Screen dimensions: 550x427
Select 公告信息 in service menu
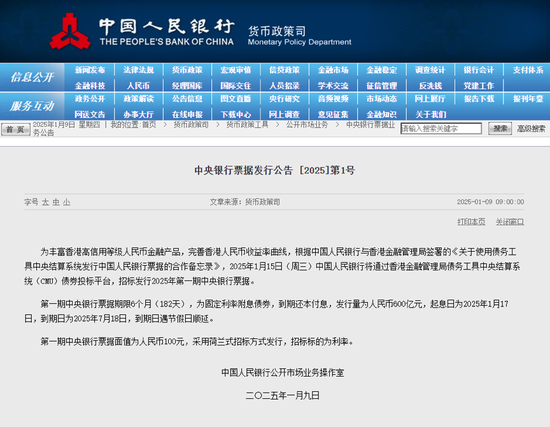(187, 99)
